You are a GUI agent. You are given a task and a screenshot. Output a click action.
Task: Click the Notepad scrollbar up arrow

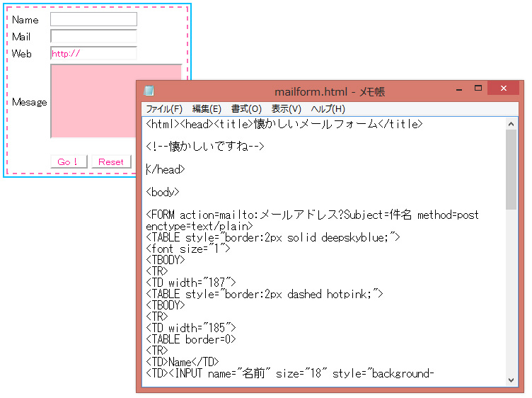click(511, 125)
